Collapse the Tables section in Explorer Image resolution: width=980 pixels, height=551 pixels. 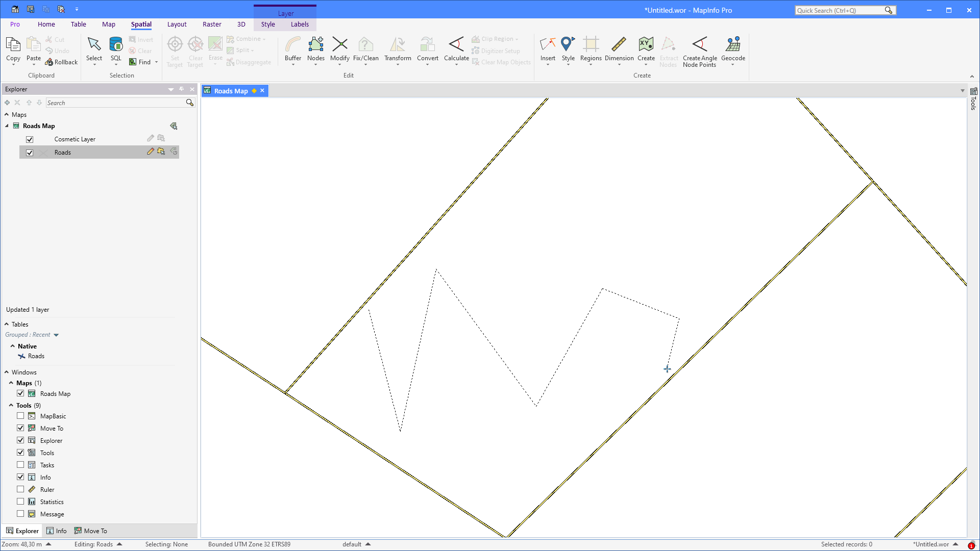click(x=6, y=324)
